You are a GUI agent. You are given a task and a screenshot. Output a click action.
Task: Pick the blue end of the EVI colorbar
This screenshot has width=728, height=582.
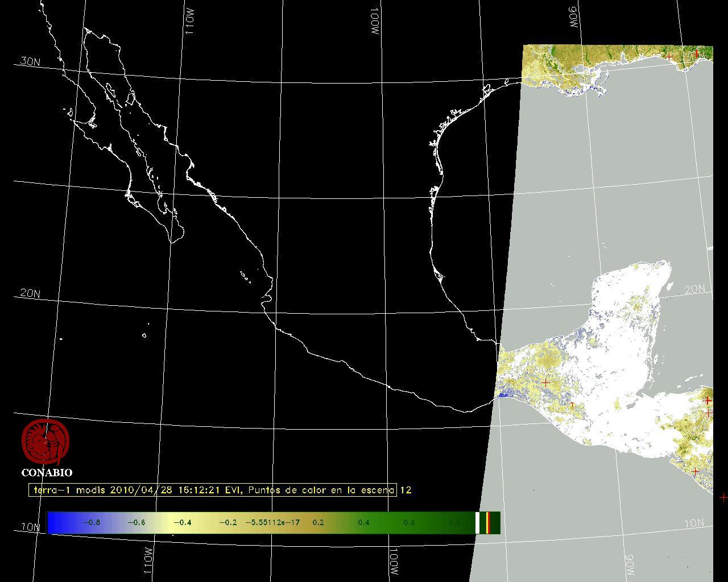pos(55,522)
